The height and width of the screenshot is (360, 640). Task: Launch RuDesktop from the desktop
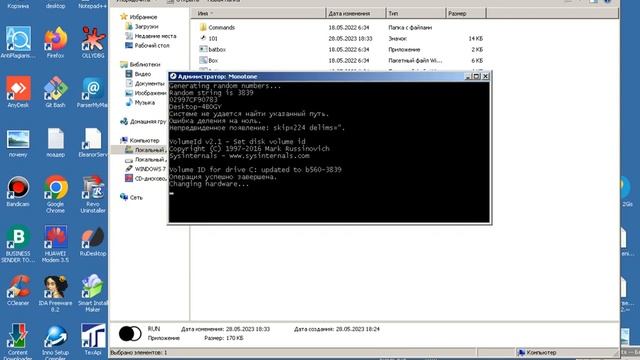tap(93, 241)
